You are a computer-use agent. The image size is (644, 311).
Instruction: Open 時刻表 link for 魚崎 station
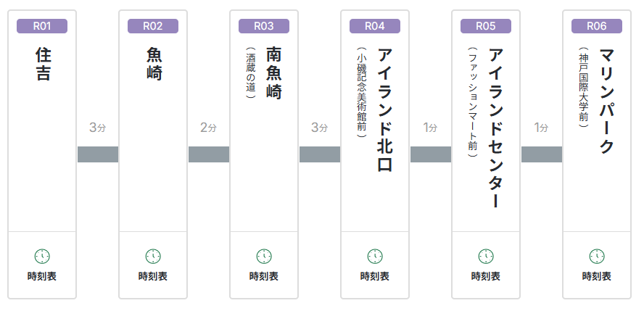[x=153, y=276]
